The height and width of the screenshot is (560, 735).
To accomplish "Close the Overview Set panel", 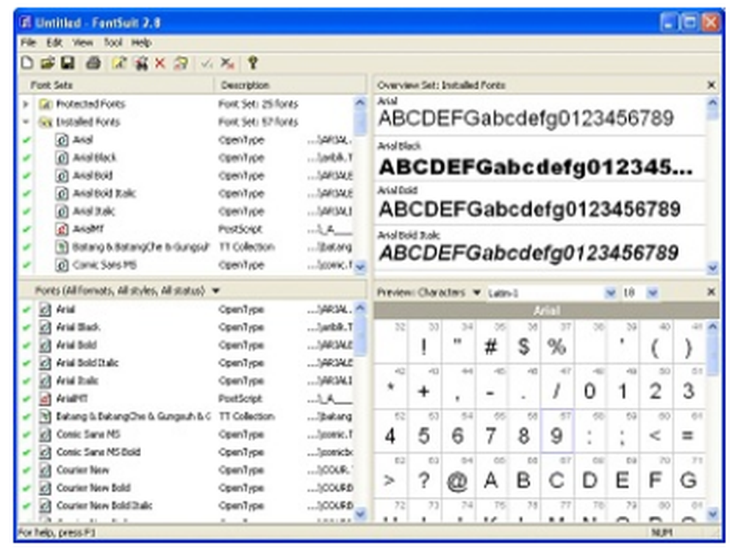I will click(x=711, y=85).
